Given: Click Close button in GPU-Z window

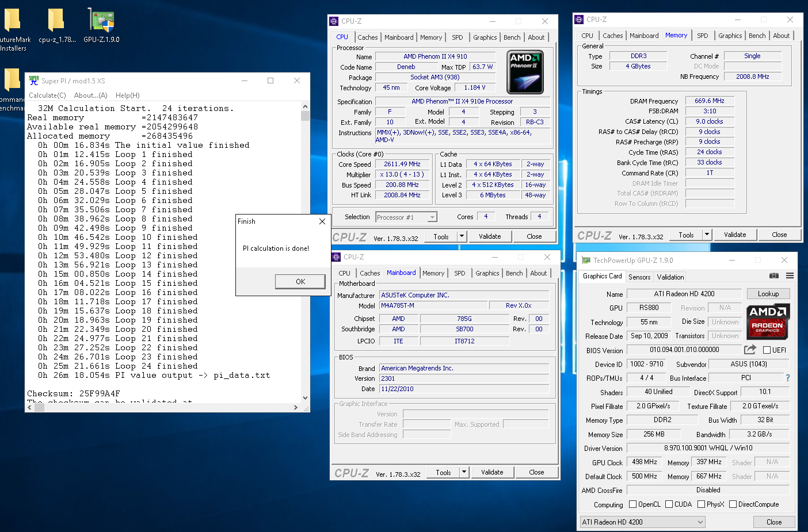Looking at the screenshot, I should 774,522.
